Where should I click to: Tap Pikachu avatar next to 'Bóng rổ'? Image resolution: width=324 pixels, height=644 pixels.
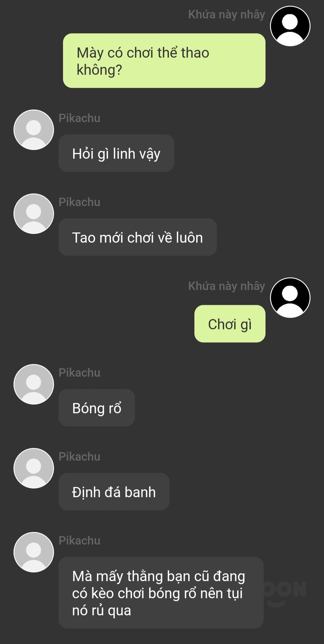tap(34, 384)
